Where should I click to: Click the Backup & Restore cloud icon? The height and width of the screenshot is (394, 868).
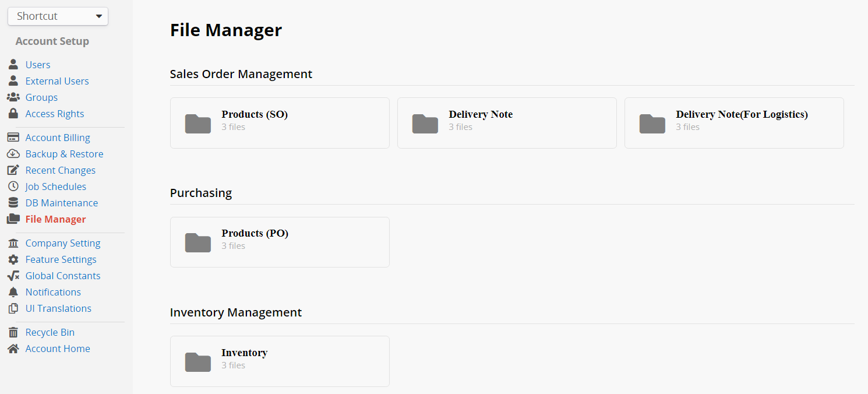[x=13, y=154]
